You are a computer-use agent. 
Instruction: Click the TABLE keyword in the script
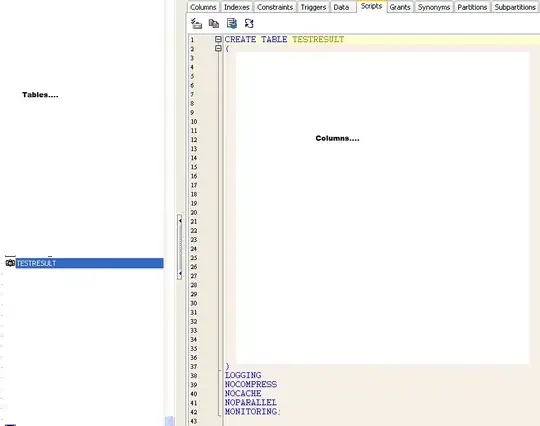(274, 39)
